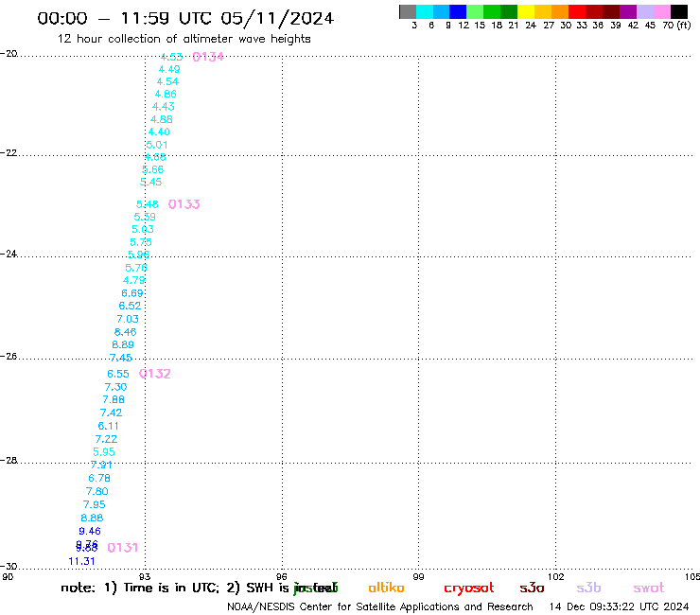Click the 4.43 wave height value
The image size is (700, 615).
[x=164, y=107]
